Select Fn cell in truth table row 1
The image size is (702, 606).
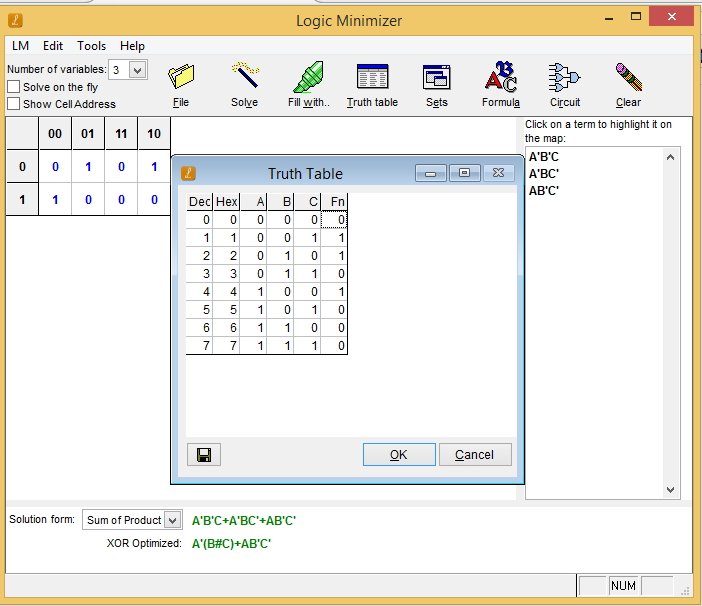point(334,238)
